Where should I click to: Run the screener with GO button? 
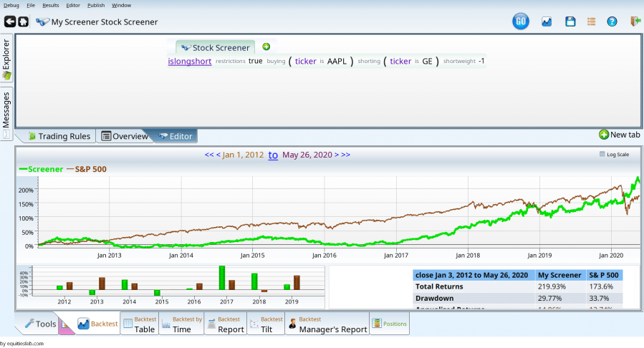pos(520,21)
